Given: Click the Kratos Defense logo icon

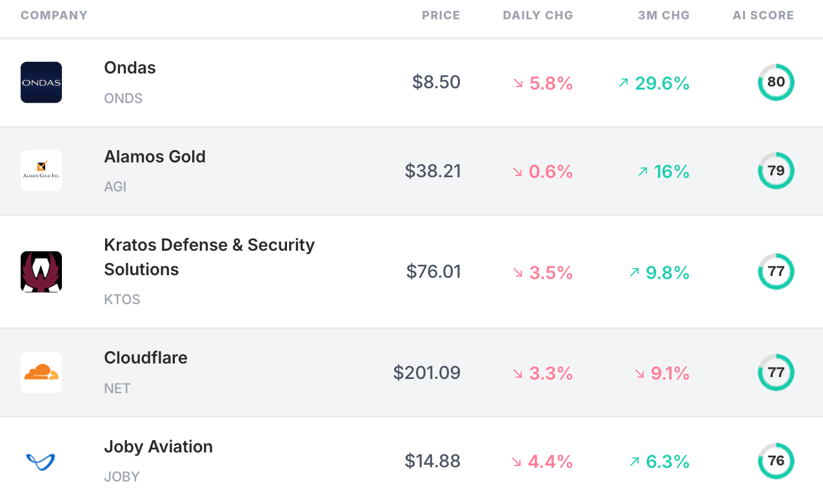Looking at the screenshot, I should click(41, 272).
